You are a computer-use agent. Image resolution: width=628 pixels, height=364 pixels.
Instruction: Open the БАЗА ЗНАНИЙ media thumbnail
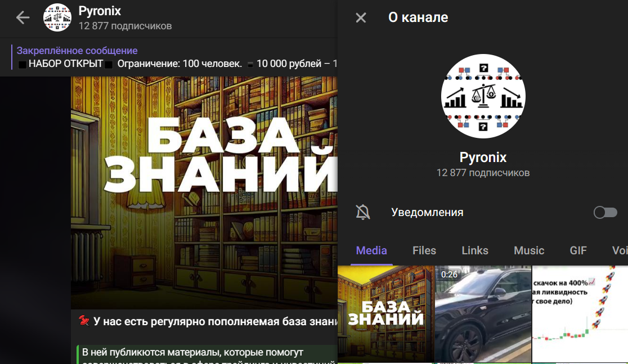point(385,313)
